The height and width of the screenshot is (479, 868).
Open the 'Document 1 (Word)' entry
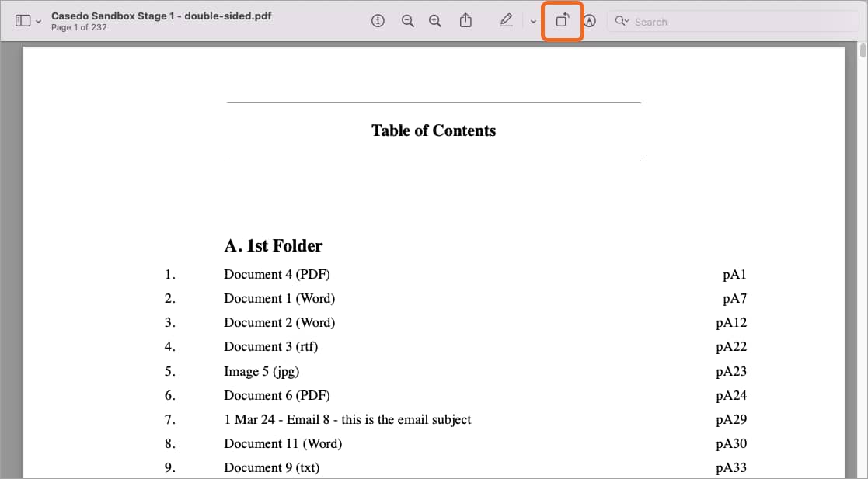coord(280,299)
